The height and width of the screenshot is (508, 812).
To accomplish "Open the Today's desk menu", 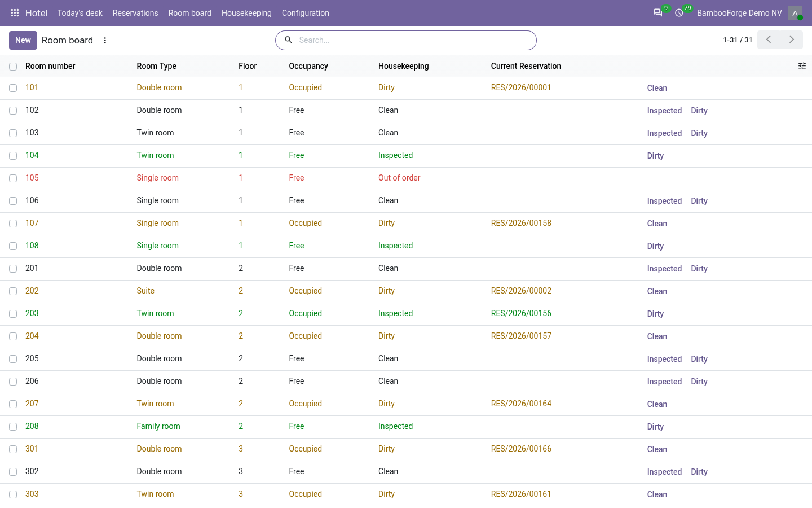I will pos(80,13).
